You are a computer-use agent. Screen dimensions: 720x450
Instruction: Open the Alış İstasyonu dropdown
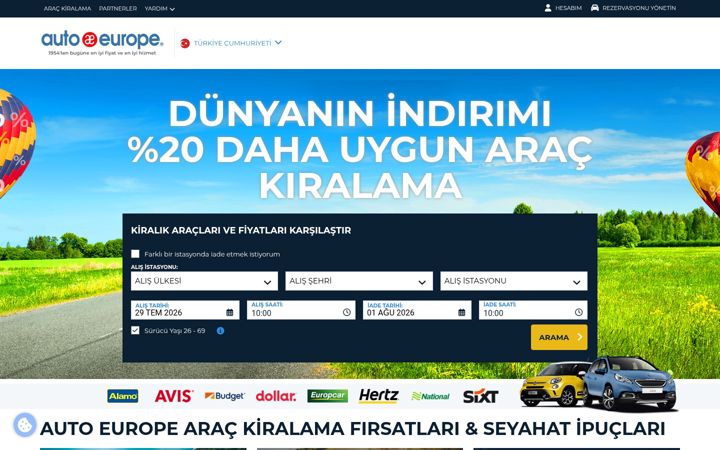tap(513, 281)
